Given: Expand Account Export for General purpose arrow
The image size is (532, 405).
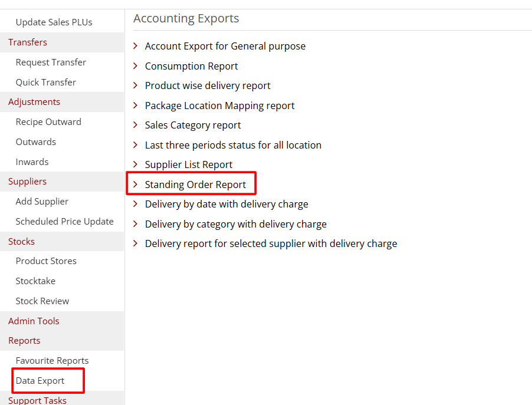Looking at the screenshot, I should click(136, 46).
